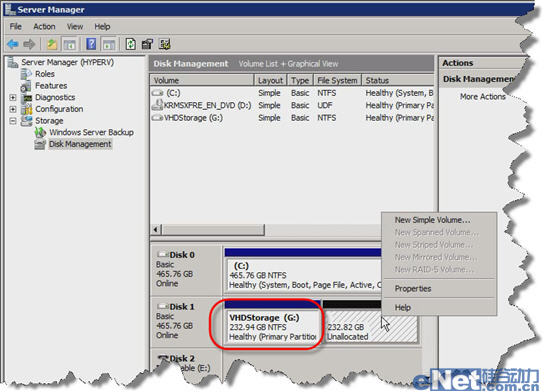544x392 pixels.
Task: Choose New Simple Volume from context menu
Action: click(x=432, y=220)
